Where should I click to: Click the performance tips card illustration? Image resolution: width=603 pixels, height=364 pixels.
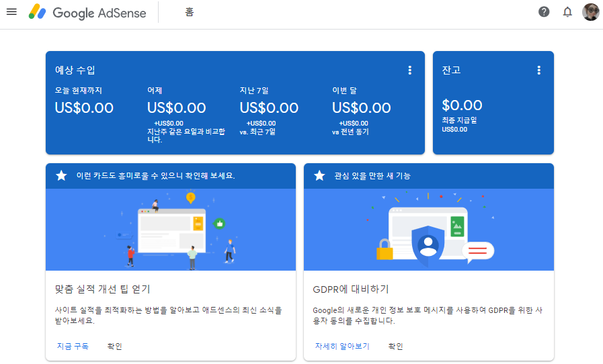[171, 230]
